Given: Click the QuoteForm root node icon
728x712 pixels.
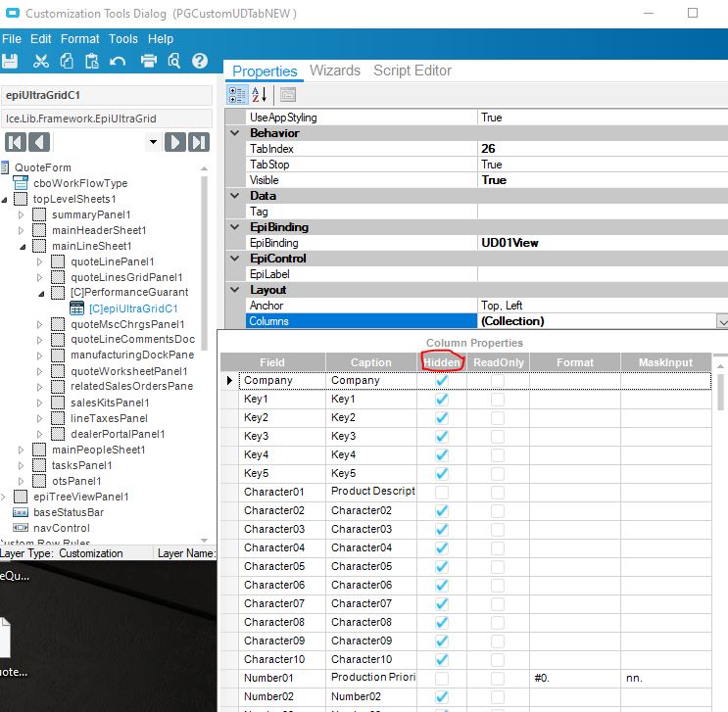Looking at the screenshot, I should click(4, 167).
